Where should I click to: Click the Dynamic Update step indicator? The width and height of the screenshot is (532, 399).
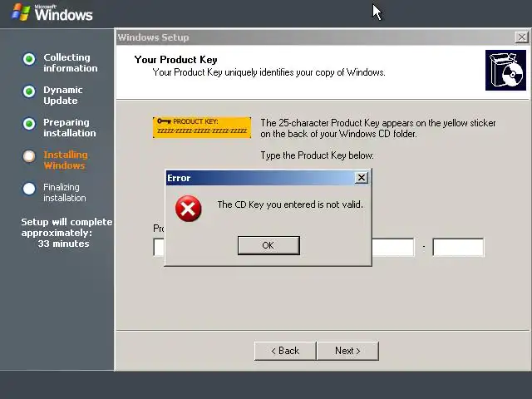pos(29,91)
